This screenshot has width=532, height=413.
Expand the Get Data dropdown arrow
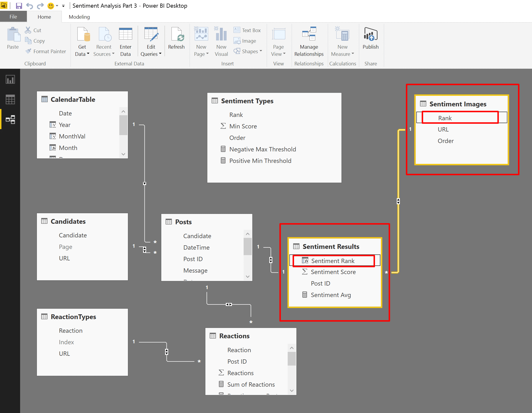[x=88, y=54]
